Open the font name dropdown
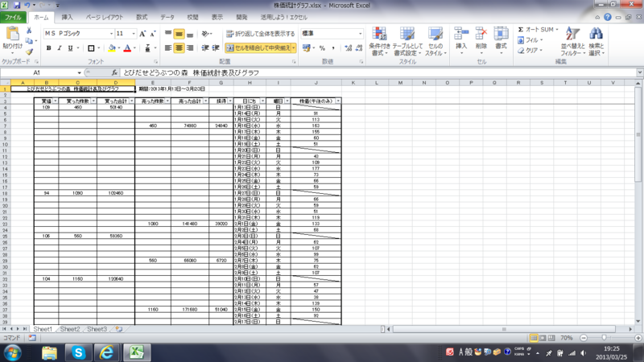Screen dimensions: 644x362 coord(111,34)
